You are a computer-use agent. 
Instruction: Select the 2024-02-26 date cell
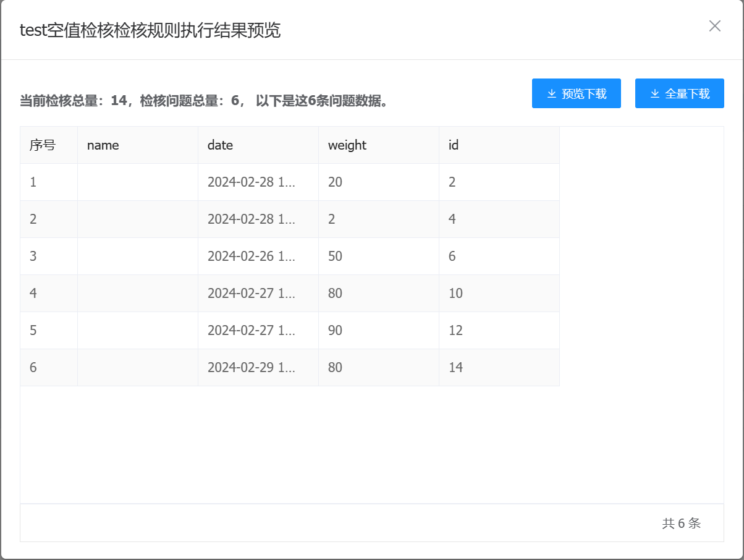pos(251,257)
